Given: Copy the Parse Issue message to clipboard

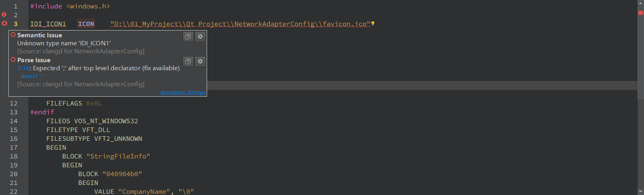Looking at the screenshot, I should 188,61.
